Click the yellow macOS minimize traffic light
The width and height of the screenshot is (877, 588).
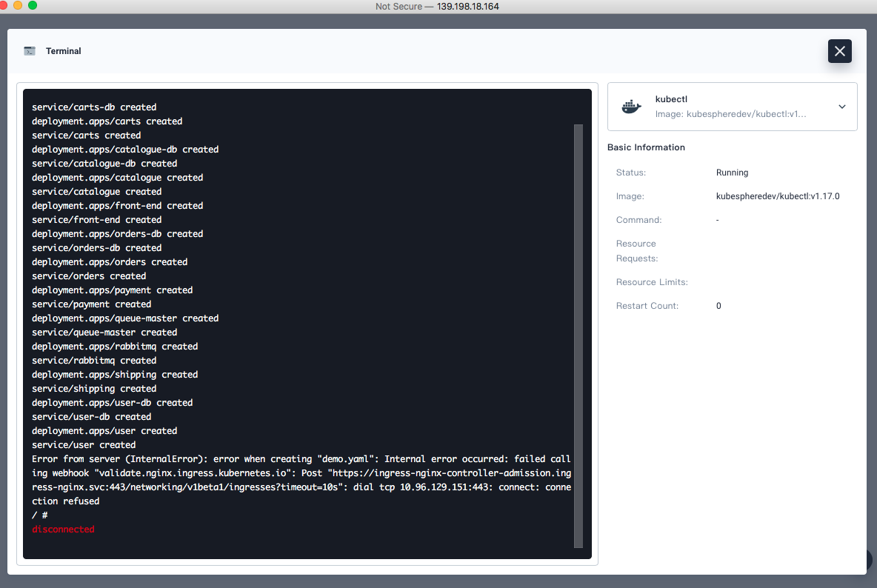(x=18, y=5)
